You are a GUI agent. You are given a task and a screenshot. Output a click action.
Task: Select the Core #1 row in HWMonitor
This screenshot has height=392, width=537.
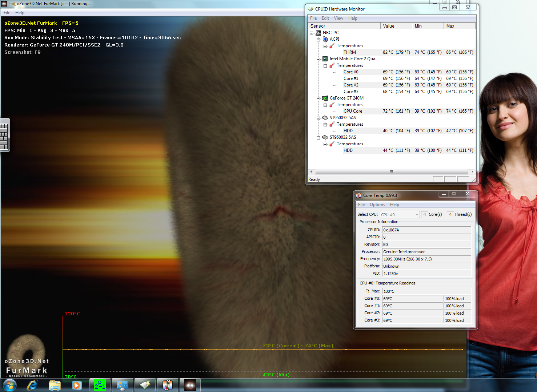pyautogui.click(x=409, y=78)
